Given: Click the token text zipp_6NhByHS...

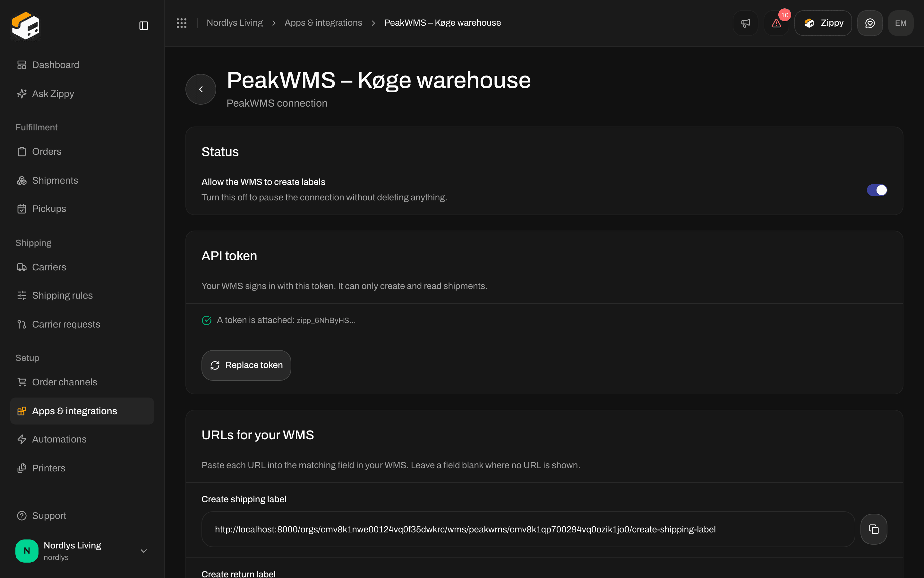Looking at the screenshot, I should [x=326, y=320].
